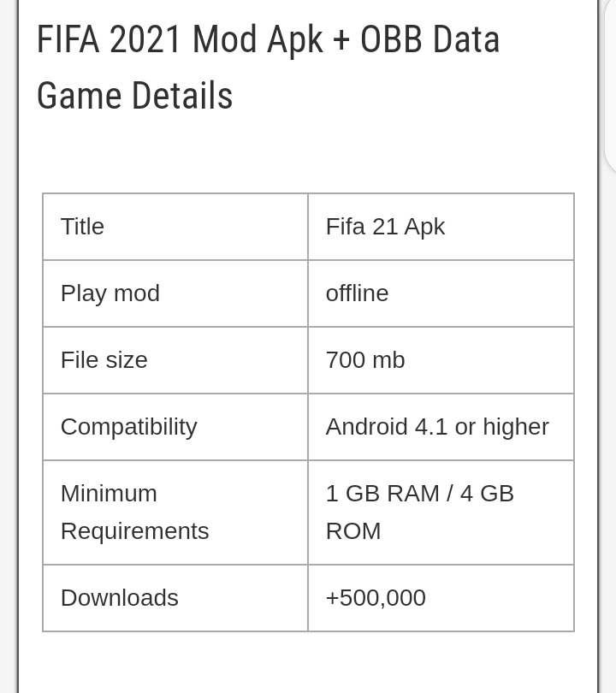This screenshot has height=693, width=616.
Task: Tap the 'Game Details' heading text
Action: coord(134,95)
